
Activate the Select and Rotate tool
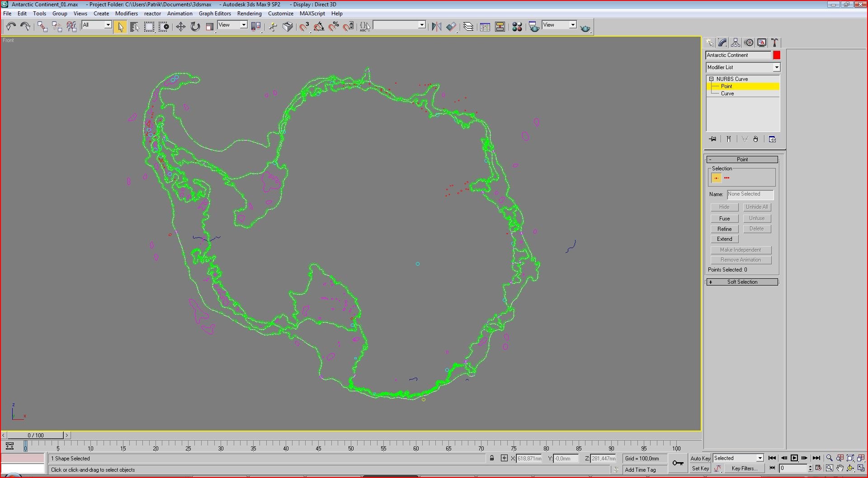point(195,27)
